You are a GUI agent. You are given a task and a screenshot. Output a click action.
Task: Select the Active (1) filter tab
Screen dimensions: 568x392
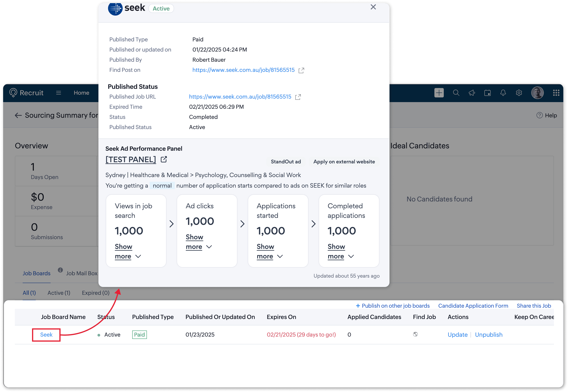(x=59, y=293)
